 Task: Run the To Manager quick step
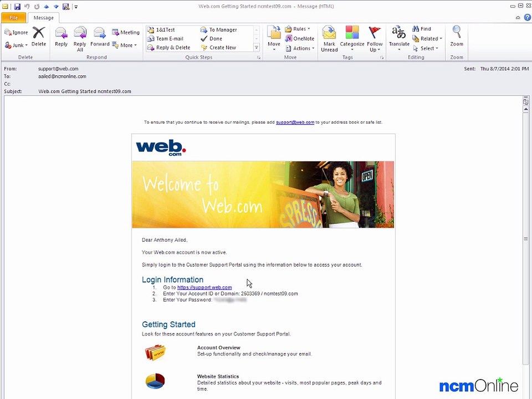(x=218, y=29)
